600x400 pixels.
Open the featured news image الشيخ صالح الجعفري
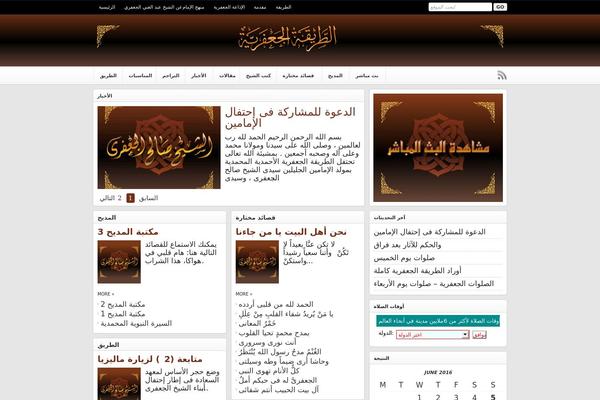[x=159, y=147]
